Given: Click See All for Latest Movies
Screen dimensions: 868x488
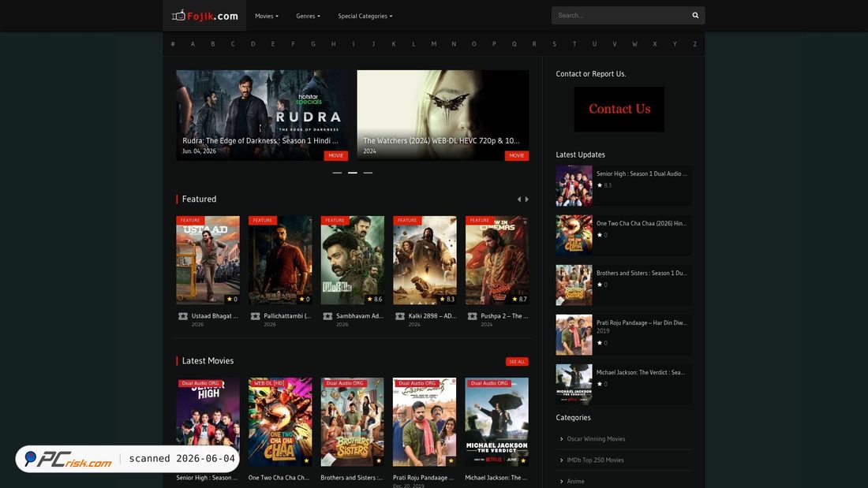Looking at the screenshot, I should pyautogui.click(x=517, y=361).
